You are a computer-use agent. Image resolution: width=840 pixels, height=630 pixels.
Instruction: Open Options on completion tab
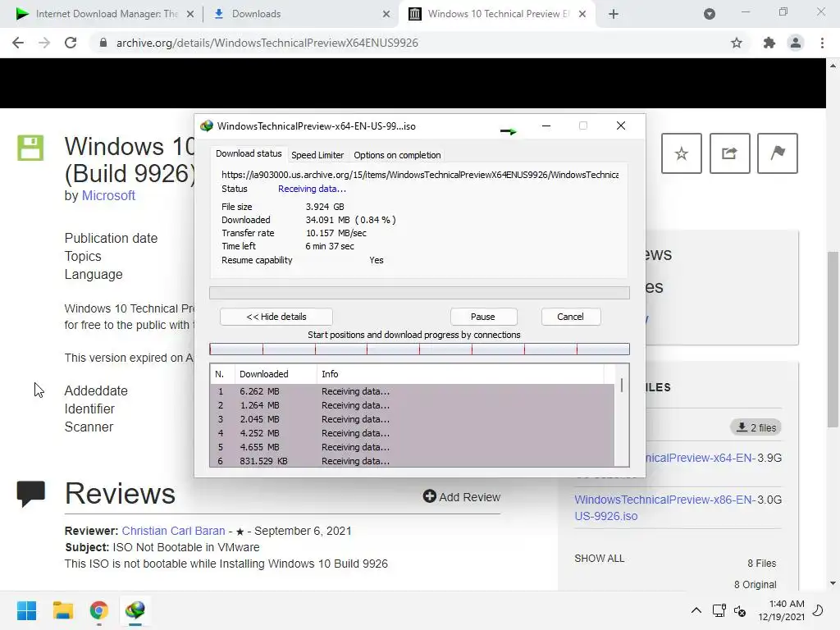click(x=397, y=155)
